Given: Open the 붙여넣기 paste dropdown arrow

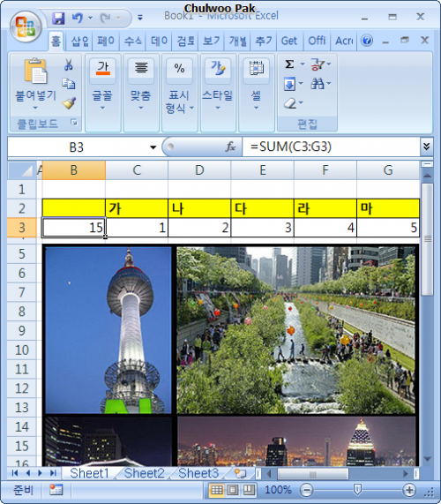Looking at the screenshot, I should 35,108.
